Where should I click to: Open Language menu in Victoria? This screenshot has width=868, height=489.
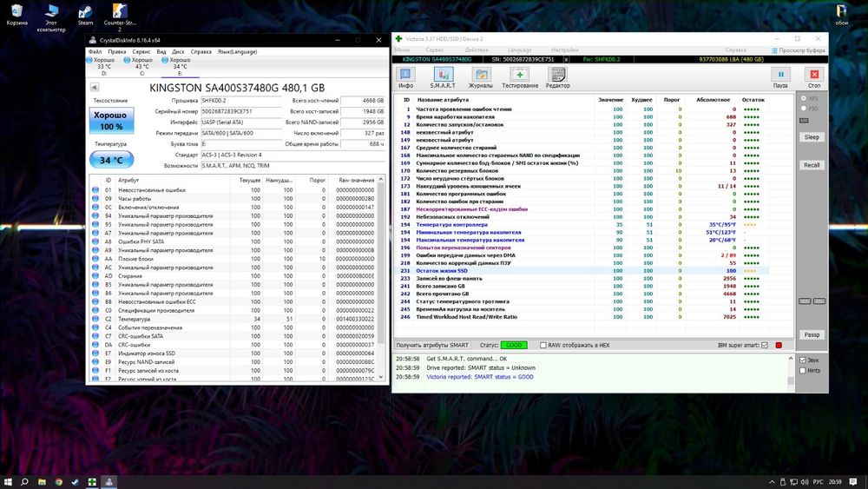[x=519, y=50]
